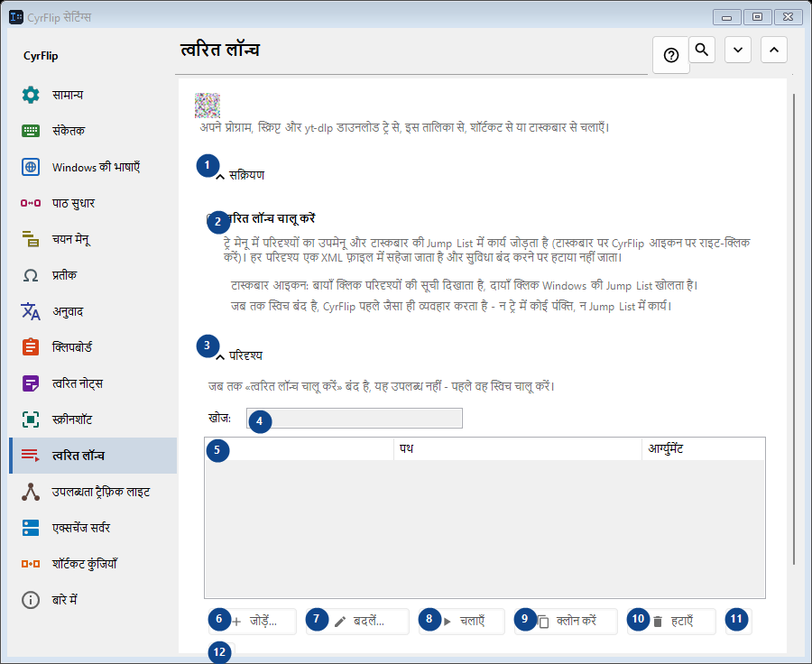The width and height of the screenshot is (812, 664).
Task: Minimize the CyrFlip सेटिंग्स window
Action: [726, 17]
